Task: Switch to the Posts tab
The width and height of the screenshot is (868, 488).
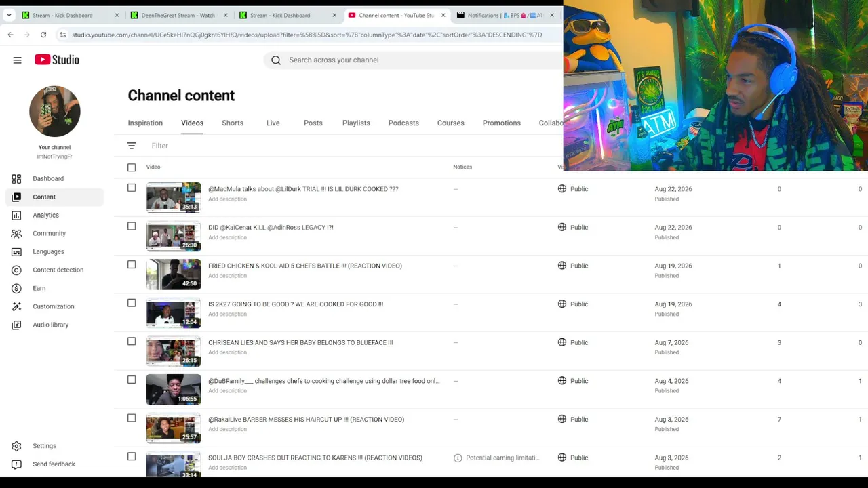Action: (313, 123)
